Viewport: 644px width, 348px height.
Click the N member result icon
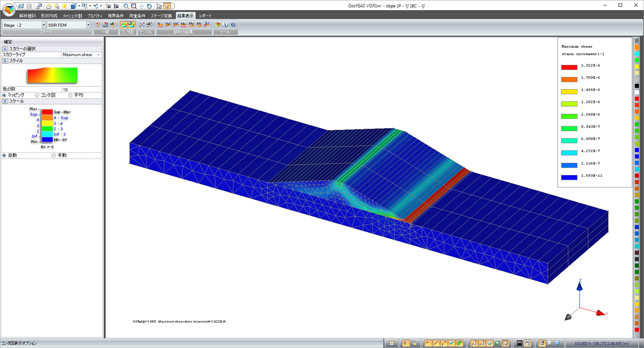160,25
